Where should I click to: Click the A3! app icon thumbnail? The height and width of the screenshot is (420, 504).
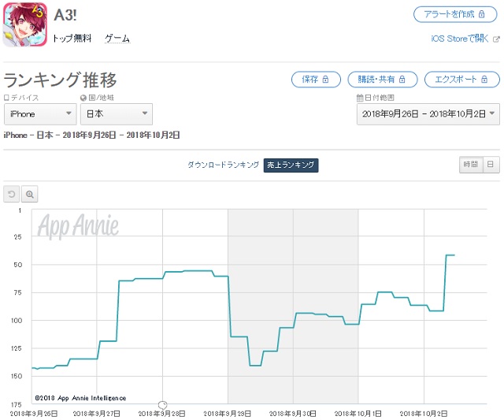click(x=25, y=24)
